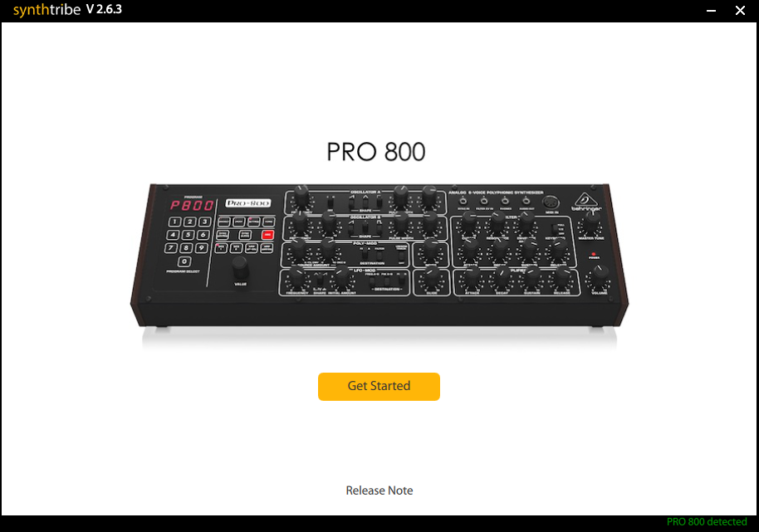The width and height of the screenshot is (759, 532).
Task: Click the PRO 800 title text
Action: (376, 152)
